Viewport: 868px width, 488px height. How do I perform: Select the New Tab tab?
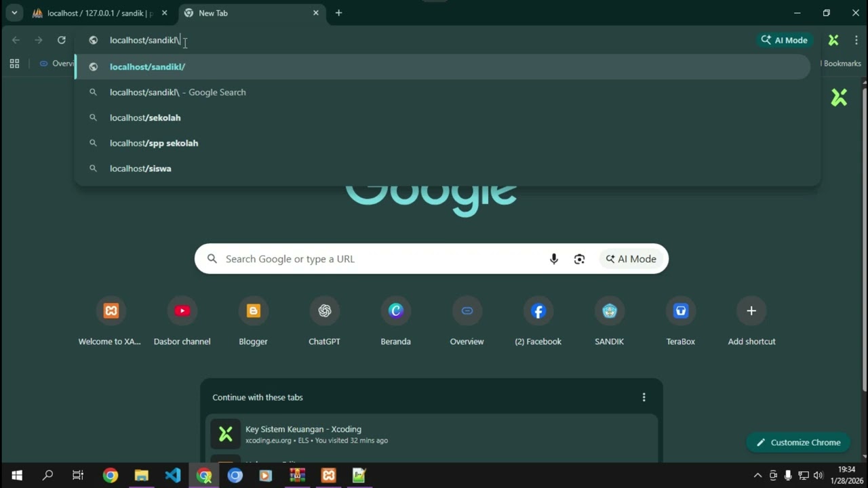[x=251, y=13]
